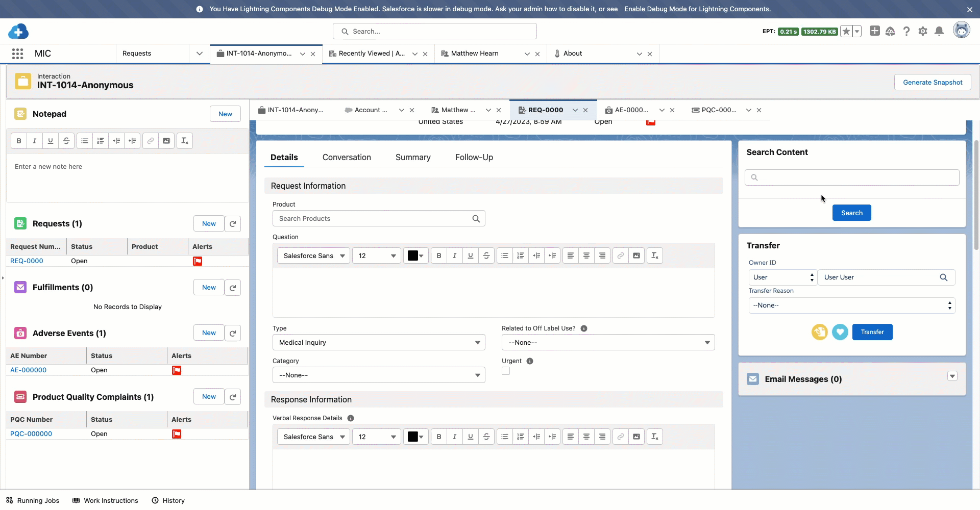Refresh the Requests related list

click(x=233, y=223)
